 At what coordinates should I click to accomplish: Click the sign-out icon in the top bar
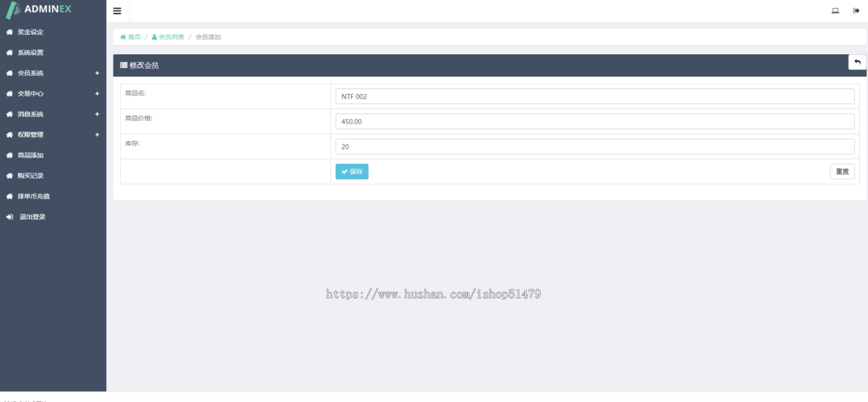pyautogui.click(x=856, y=11)
